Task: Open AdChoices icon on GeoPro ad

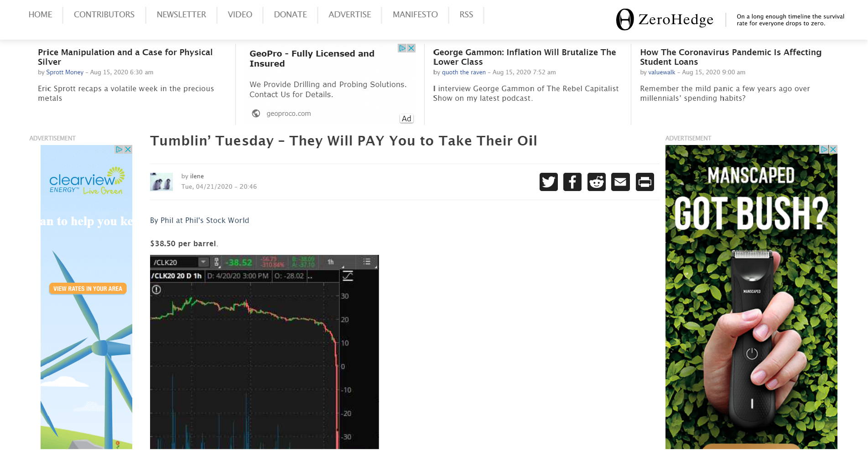Action: [402, 48]
